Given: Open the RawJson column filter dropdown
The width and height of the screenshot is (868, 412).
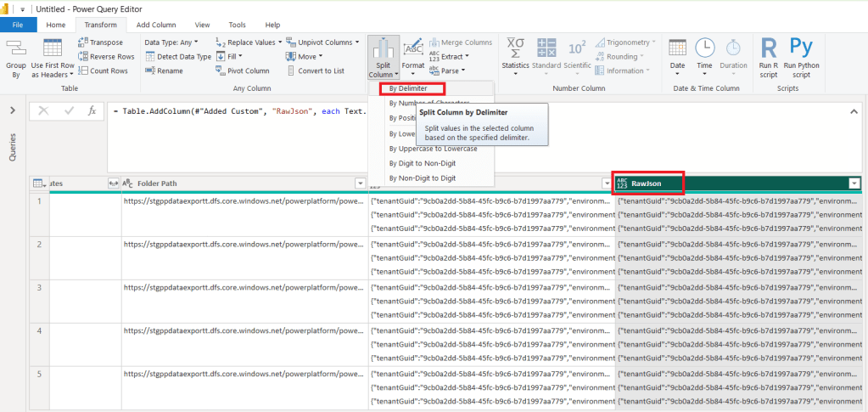Looking at the screenshot, I should [854, 183].
